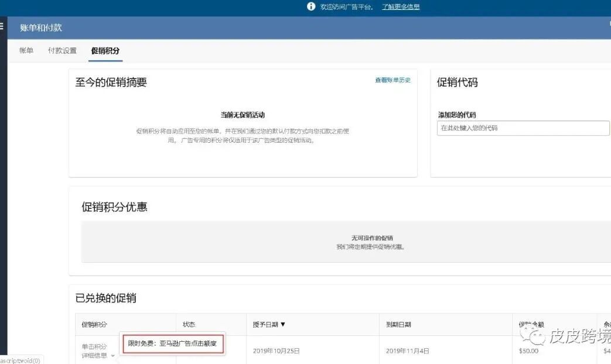The width and height of the screenshot is (611, 364).
Task: Click the chevron beside 详细信息
Action: (112, 355)
